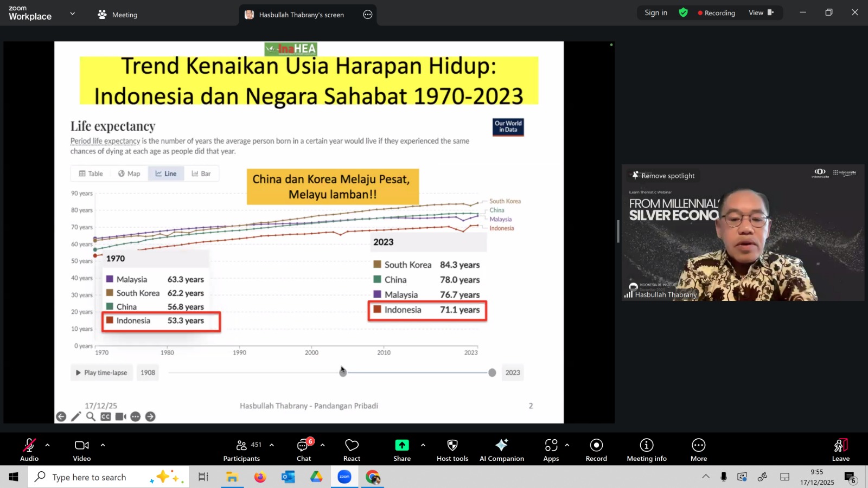Open the Participants list
This screenshot has height=488, width=868.
(242, 450)
